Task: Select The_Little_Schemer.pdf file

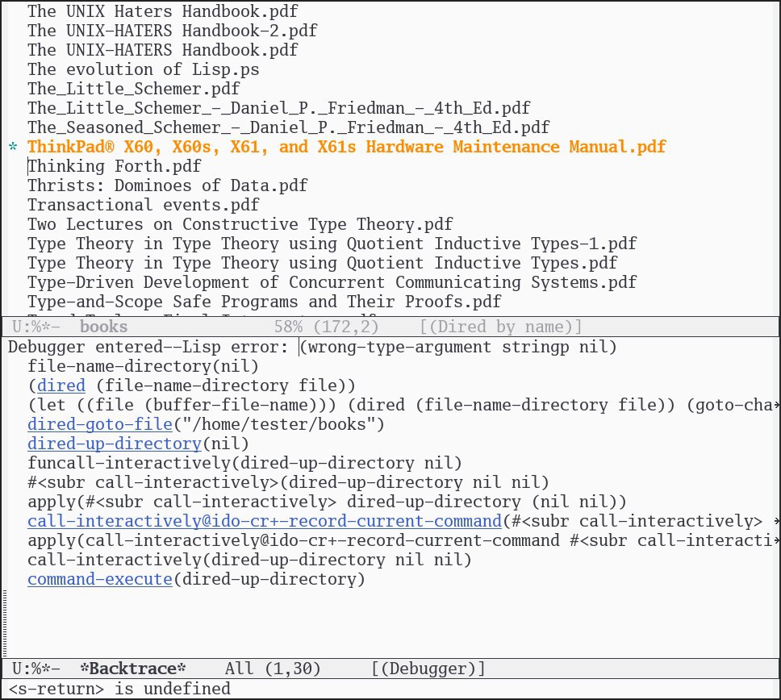Action: pos(134,89)
